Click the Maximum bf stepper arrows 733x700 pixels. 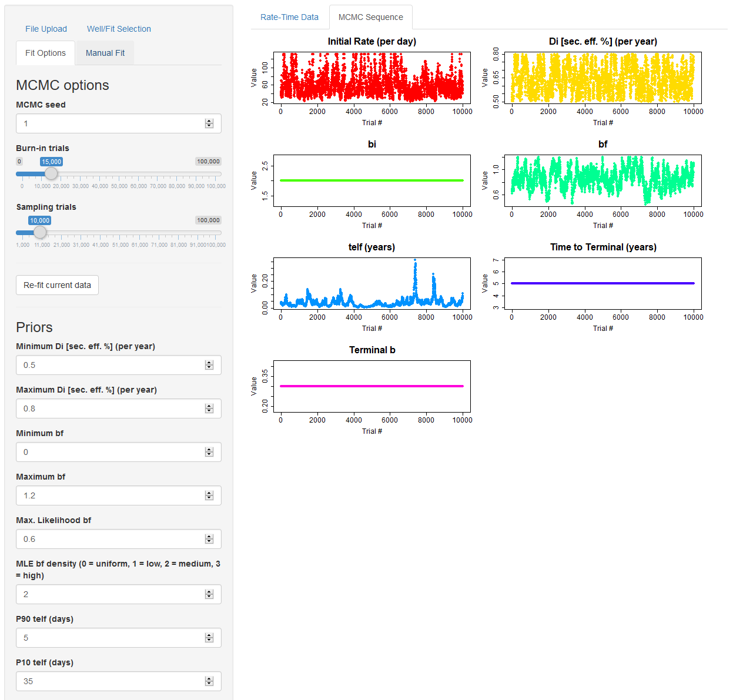tap(209, 495)
